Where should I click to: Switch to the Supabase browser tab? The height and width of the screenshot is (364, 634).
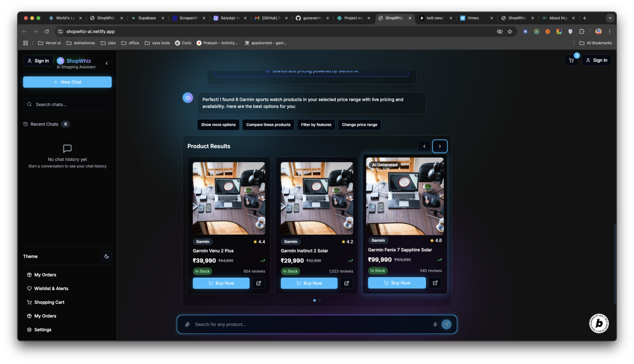[x=147, y=18]
